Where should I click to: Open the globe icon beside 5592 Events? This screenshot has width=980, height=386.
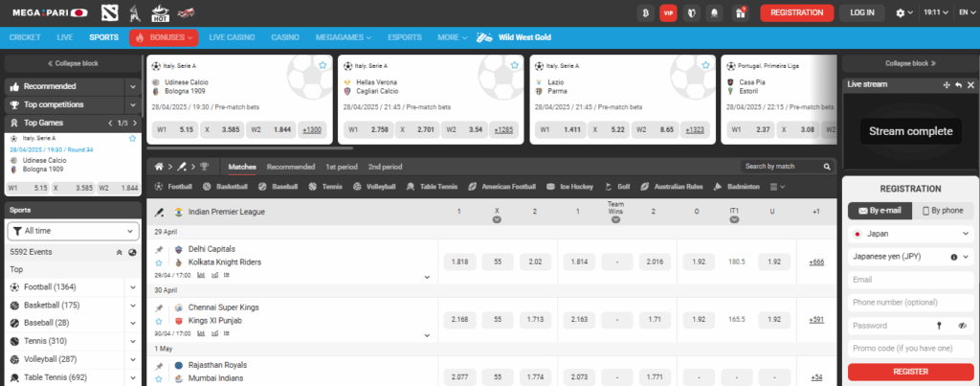(132, 252)
